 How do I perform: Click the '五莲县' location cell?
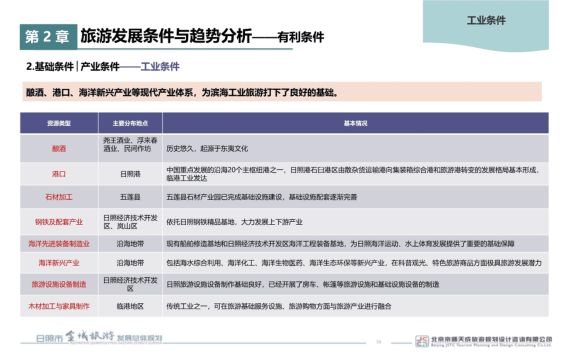(130, 197)
